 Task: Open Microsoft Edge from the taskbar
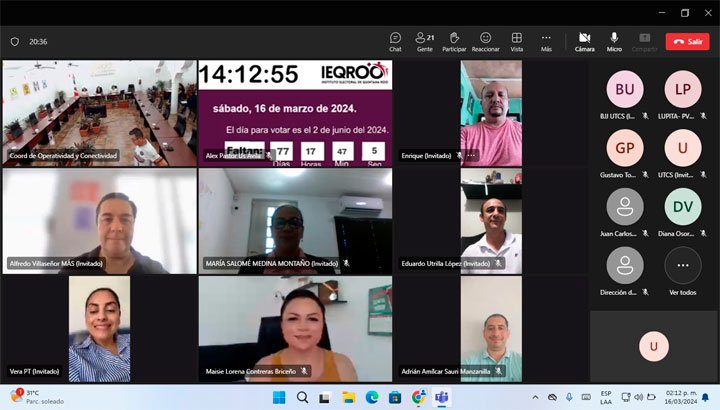(x=372, y=397)
